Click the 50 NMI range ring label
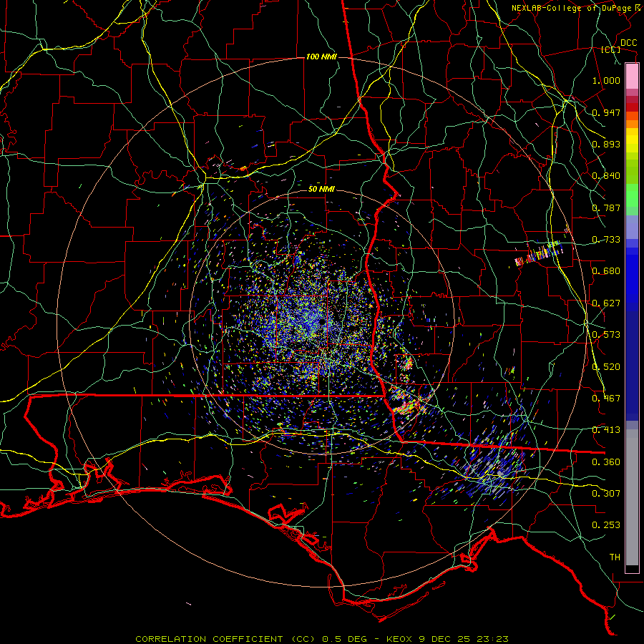The width and height of the screenshot is (644, 644). 321,189
